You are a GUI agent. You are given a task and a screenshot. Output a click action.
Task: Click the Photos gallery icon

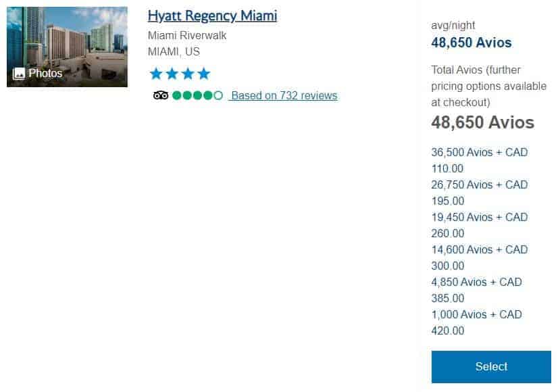(19, 74)
